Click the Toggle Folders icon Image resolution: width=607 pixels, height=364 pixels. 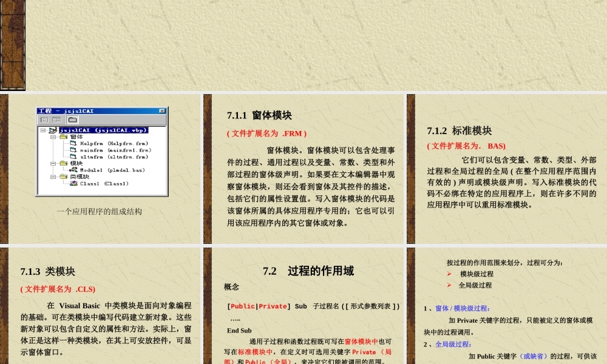point(72,120)
